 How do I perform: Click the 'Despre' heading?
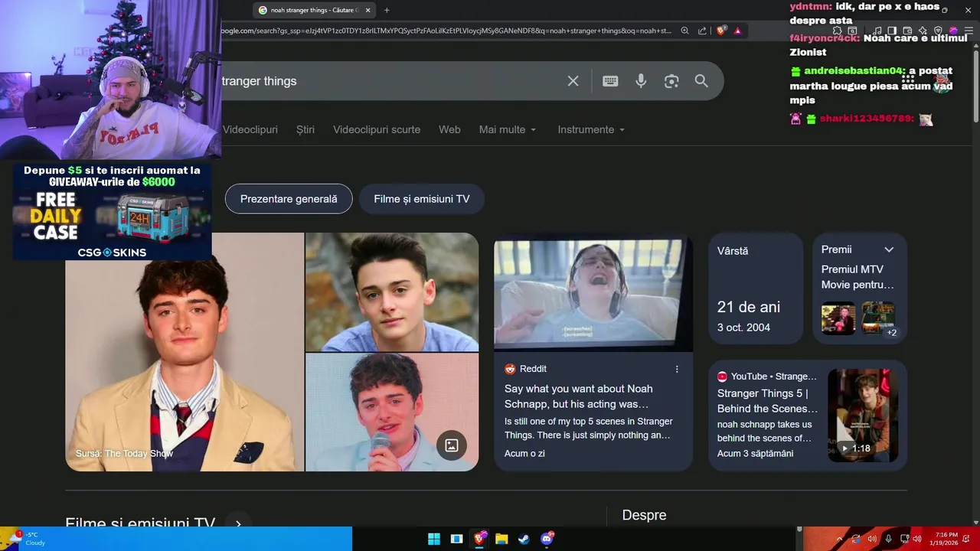(644, 515)
